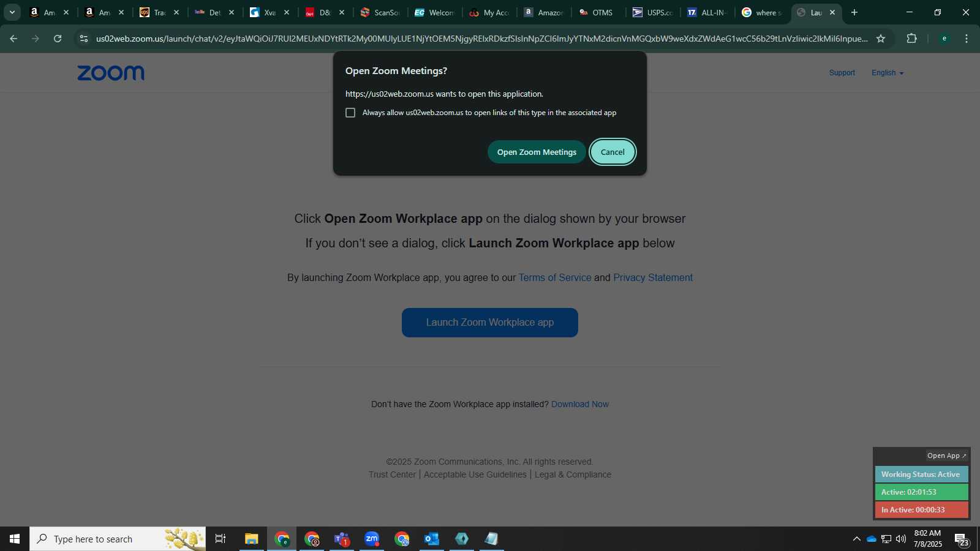This screenshot has height=551, width=980.
Task: Go back to previous page
Action: pos(13,39)
